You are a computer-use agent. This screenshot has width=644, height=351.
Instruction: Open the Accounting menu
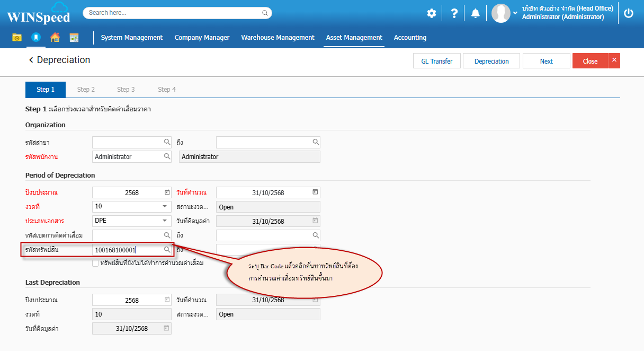[x=410, y=38]
